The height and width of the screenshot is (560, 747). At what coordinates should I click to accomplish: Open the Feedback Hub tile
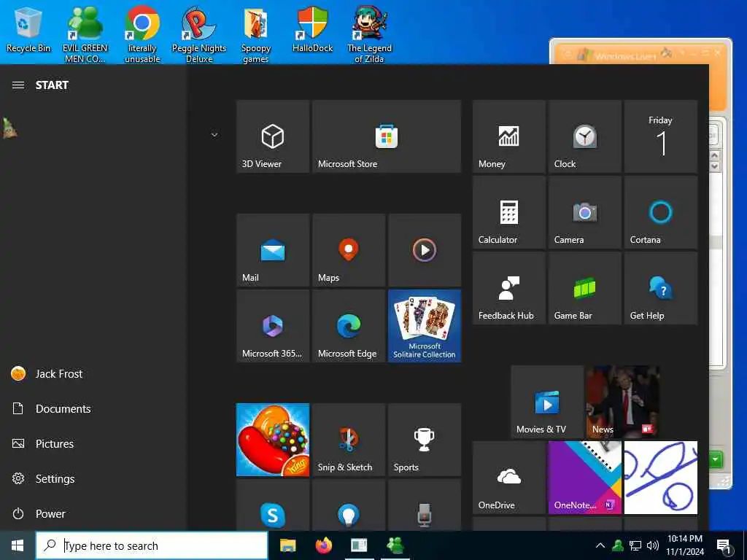[508, 288]
